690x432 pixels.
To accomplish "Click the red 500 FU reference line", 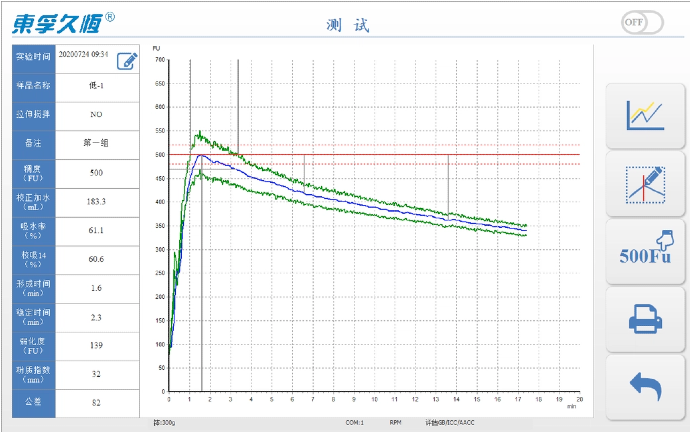I will click(x=400, y=155).
